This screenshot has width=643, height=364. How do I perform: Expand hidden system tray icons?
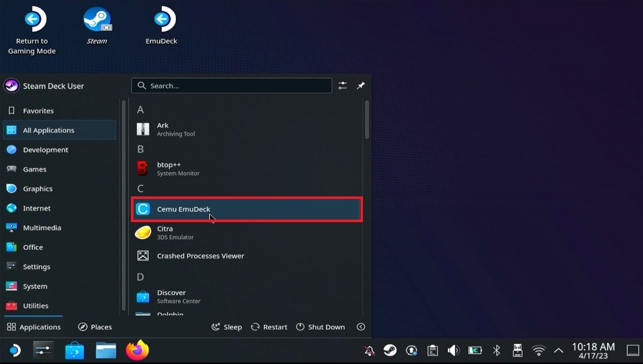[x=558, y=351]
